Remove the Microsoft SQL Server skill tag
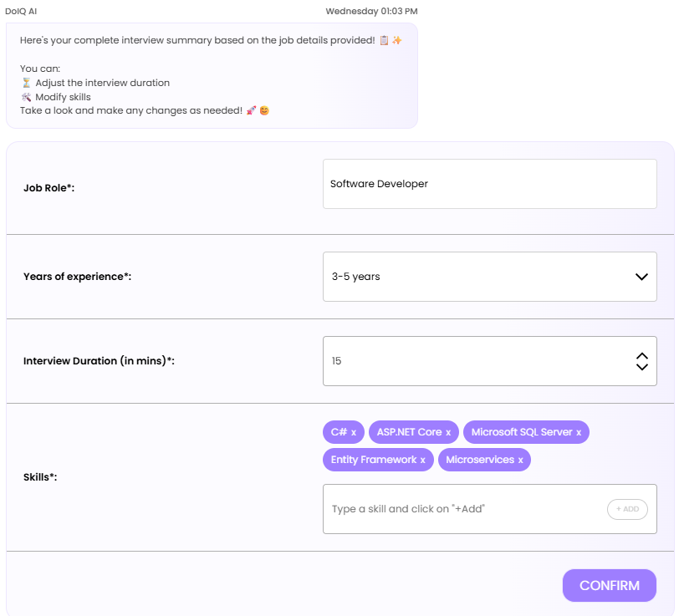This screenshot has height=616, width=679. 579,432
